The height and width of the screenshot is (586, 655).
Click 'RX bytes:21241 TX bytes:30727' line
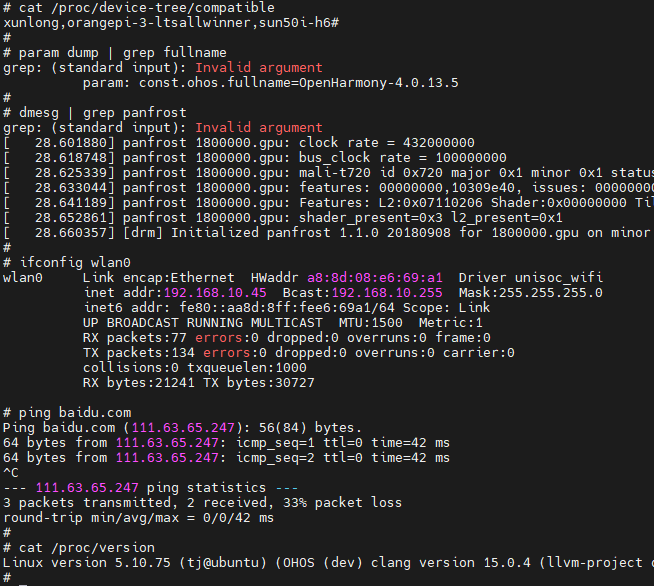coord(198,383)
